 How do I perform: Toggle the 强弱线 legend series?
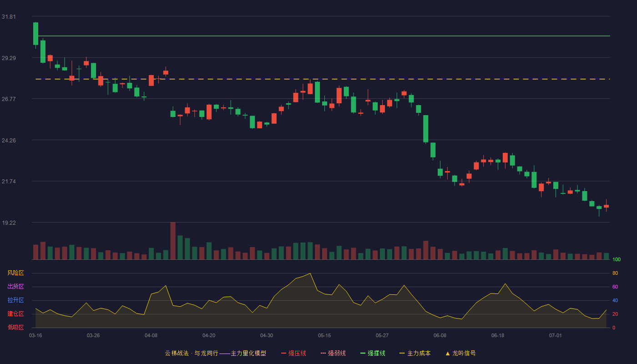pos(333,353)
